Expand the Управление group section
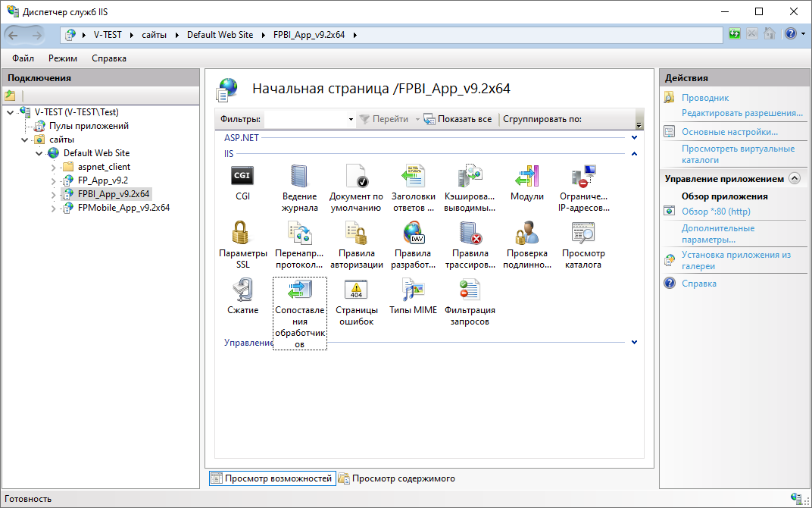This screenshot has width=812, height=508. [635, 342]
